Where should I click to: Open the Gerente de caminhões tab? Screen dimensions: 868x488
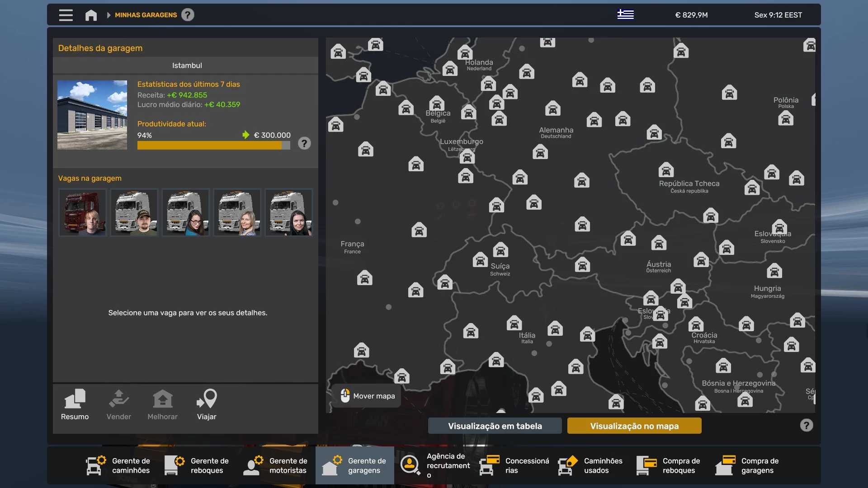pyautogui.click(x=118, y=465)
